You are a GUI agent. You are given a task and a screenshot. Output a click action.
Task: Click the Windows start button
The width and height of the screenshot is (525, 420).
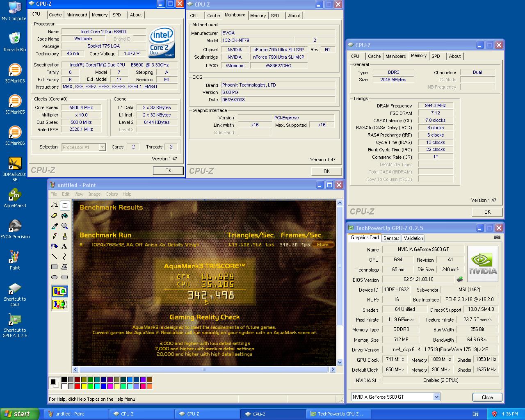click(20, 414)
